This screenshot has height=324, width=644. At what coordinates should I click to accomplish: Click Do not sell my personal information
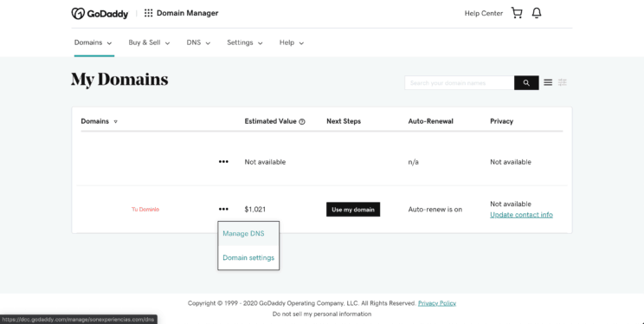[322, 314]
